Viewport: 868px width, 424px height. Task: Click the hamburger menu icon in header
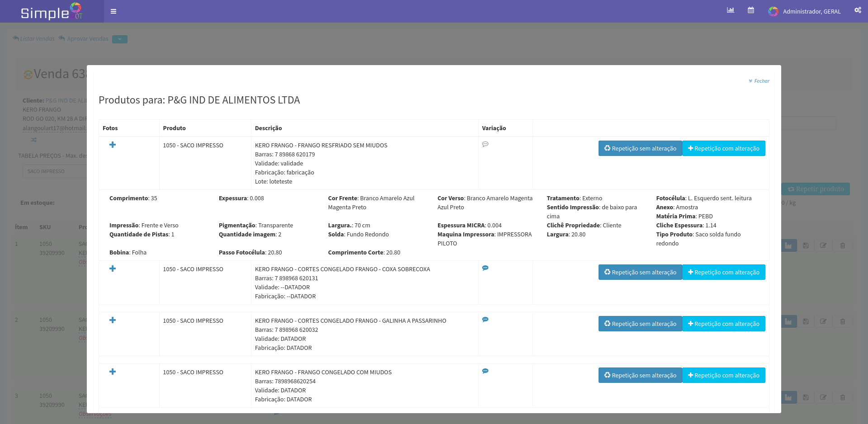pyautogui.click(x=113, y=11)
